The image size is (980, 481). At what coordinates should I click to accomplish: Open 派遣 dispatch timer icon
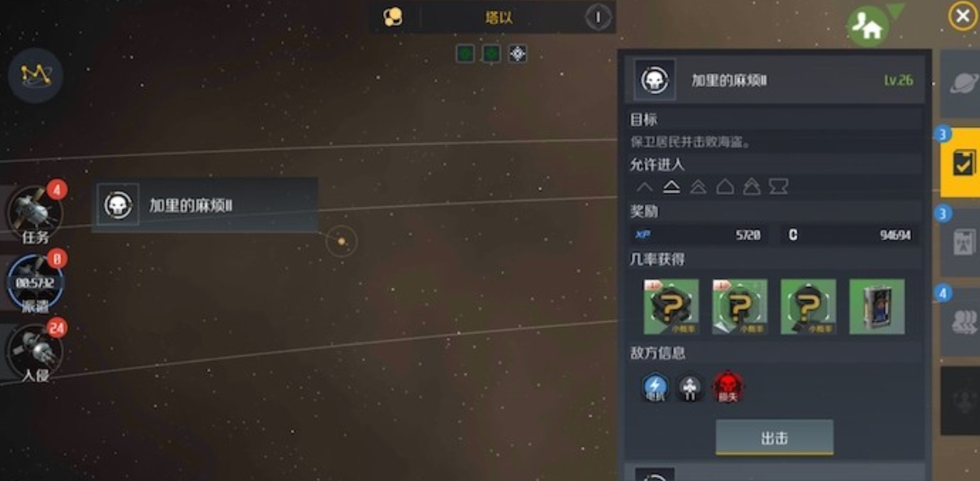coord(35,284)
